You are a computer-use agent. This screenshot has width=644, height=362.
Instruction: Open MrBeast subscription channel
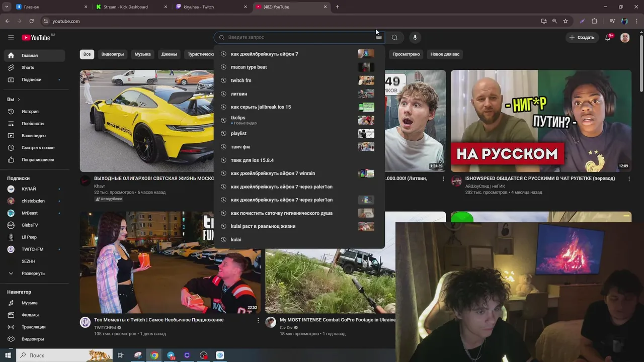click(x=34, y=213)
